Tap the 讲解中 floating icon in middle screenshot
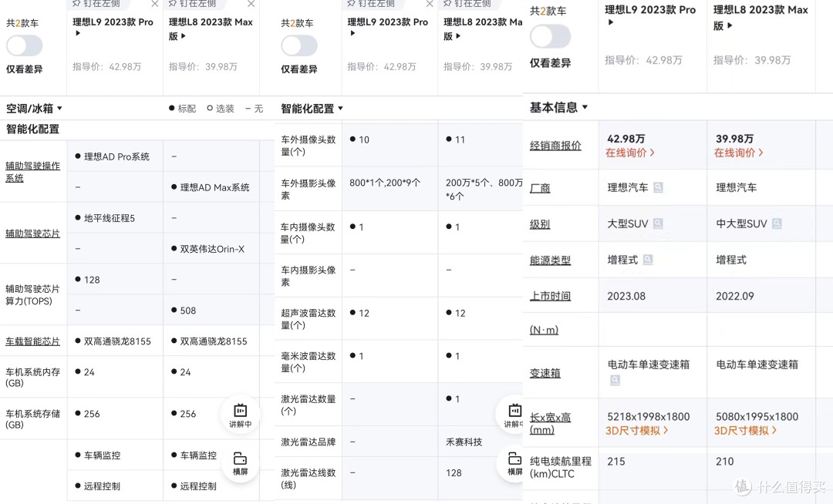 click(513, 415)
